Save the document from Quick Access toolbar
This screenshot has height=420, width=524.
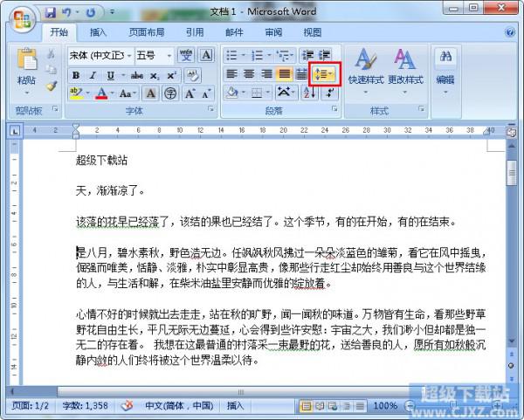coord(51,13)
